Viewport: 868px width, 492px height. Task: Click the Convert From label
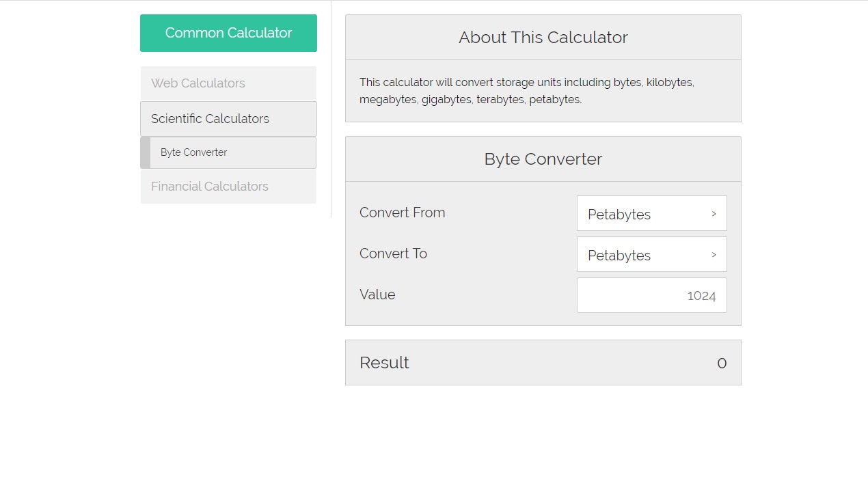(402, 213)
